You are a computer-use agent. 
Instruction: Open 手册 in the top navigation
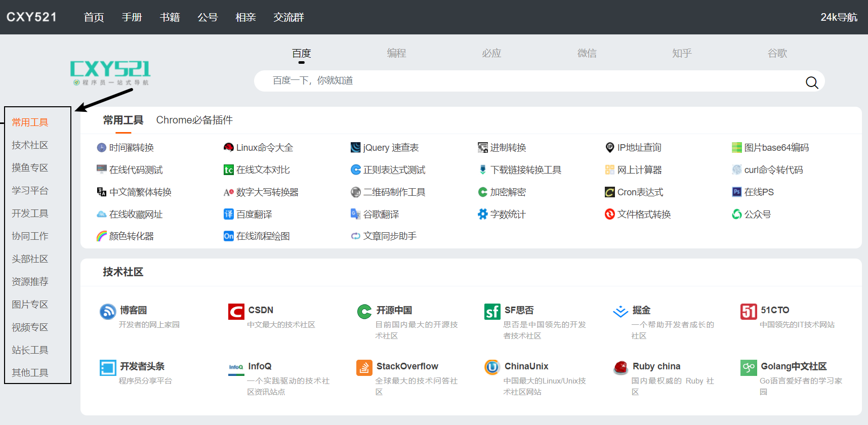(x=132, y=17)
